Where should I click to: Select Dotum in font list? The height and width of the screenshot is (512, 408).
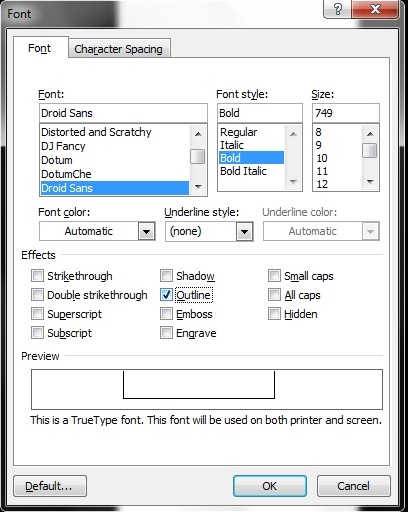coord(114,160)
